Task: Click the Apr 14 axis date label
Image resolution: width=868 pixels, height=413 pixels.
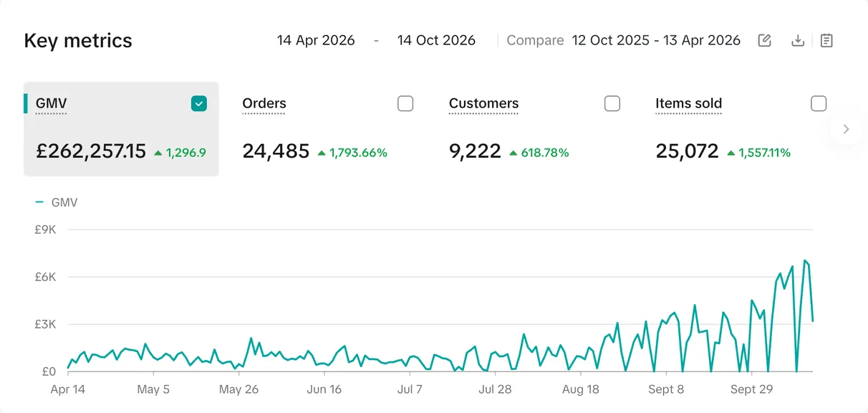Action: (x=68, y=390)
